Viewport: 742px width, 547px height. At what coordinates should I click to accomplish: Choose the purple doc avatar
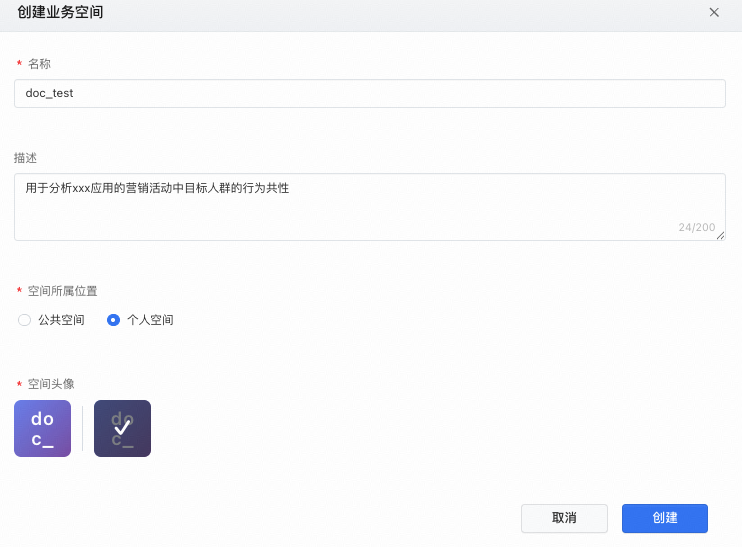point(42,428)
